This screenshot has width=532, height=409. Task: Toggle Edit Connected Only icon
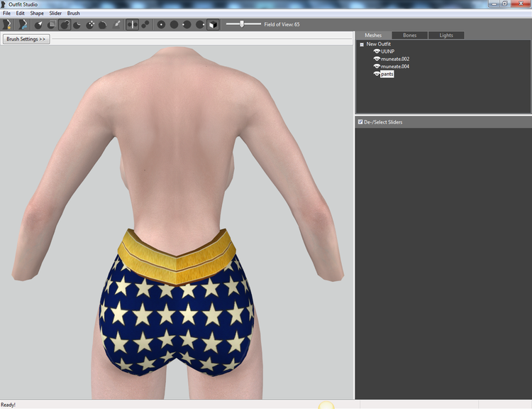(x=145, y=24)
